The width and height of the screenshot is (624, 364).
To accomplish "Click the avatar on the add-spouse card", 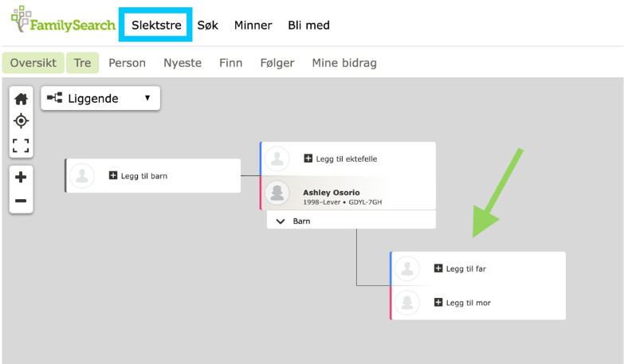I will (277, 159).
